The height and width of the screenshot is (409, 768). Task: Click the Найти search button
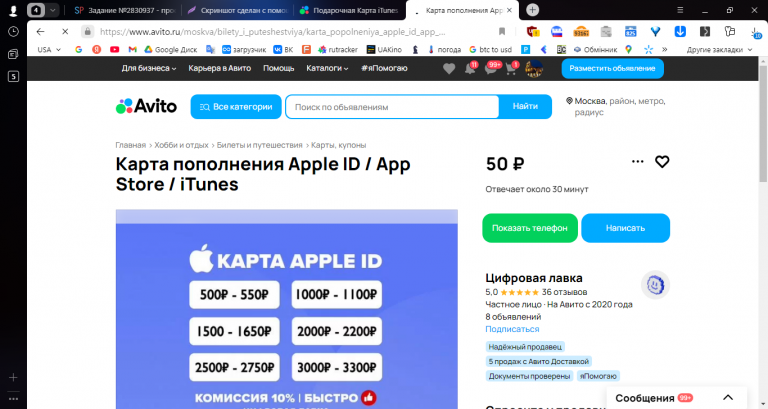525,106
